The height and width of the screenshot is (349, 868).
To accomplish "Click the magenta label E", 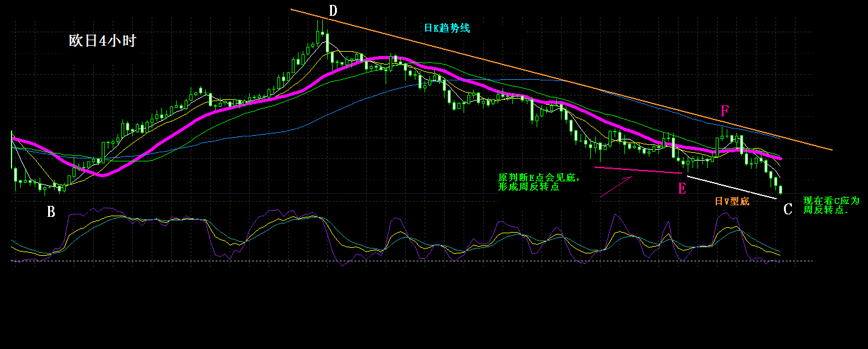I will [682, 188].
